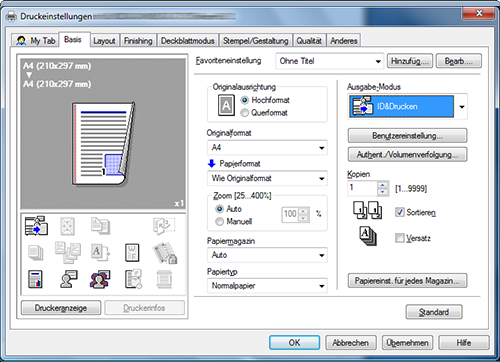Click the Standard button
The image size is (500, 362).
pyautogui.click(x=434, y=312)
